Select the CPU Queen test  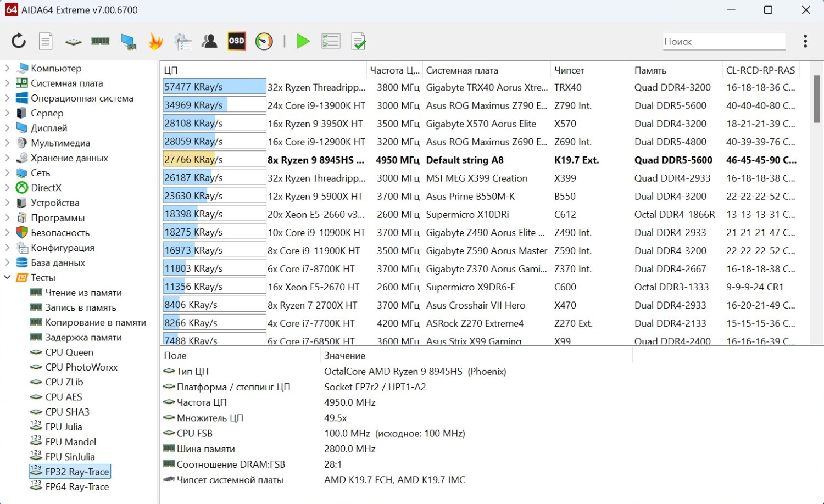coord(69,352)
